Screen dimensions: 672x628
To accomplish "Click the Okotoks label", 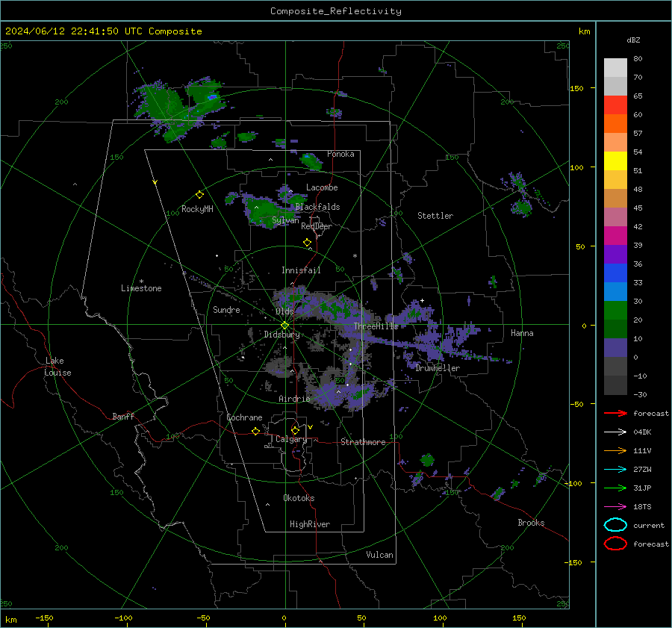I will (299, 498).
